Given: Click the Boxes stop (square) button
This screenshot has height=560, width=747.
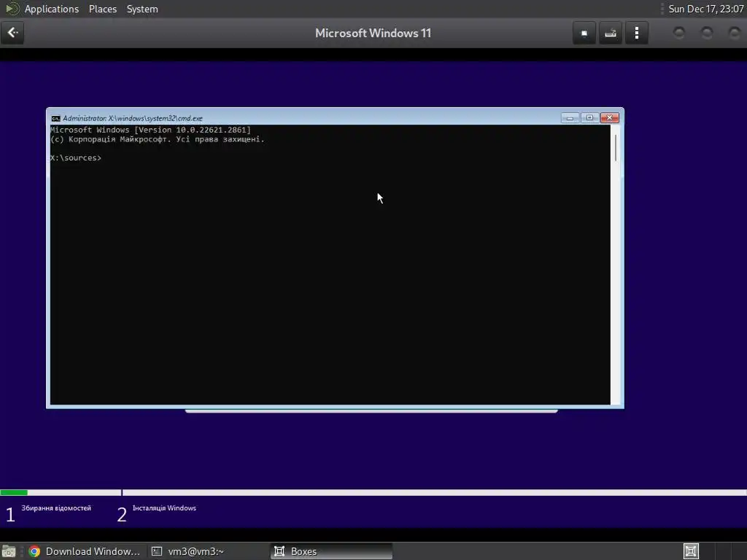Looking at the screenshot, I should pyautogui.click(x=584, y=34).
